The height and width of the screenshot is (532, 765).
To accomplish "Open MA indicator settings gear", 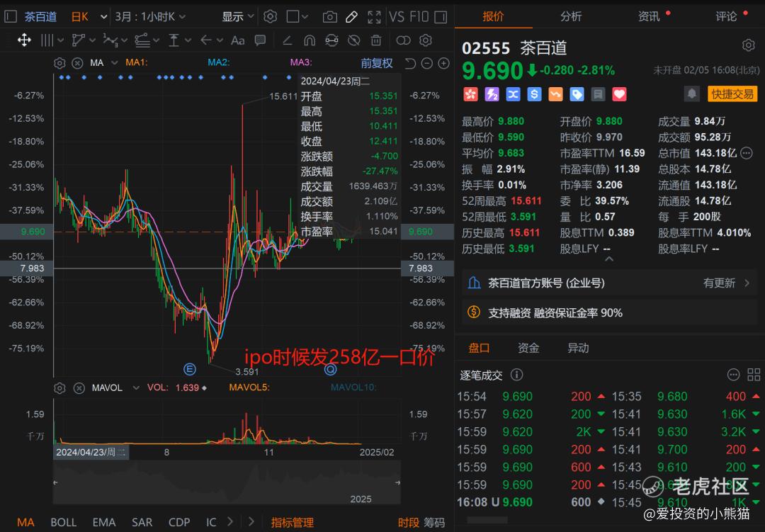I will (59, 63).
